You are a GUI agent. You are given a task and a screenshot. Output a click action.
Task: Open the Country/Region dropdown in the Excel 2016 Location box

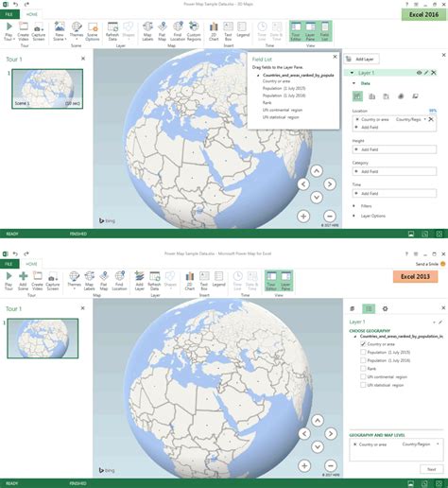pos(425,119)
